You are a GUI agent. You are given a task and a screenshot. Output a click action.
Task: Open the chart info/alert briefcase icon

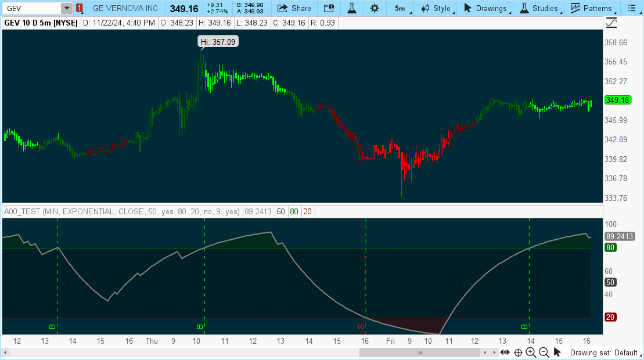(x=329, y=8)
